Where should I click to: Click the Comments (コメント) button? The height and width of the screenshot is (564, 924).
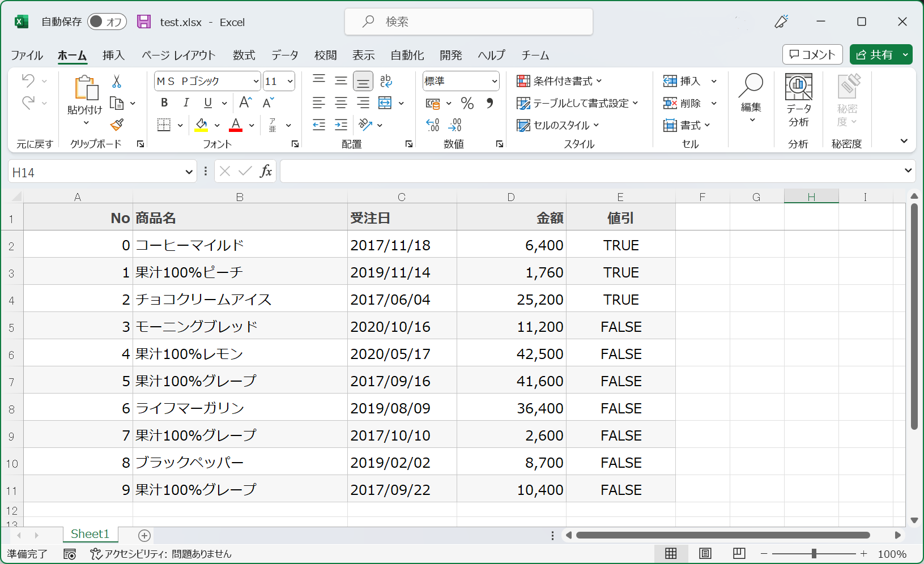pyautogui.click(x=812, y=54)
